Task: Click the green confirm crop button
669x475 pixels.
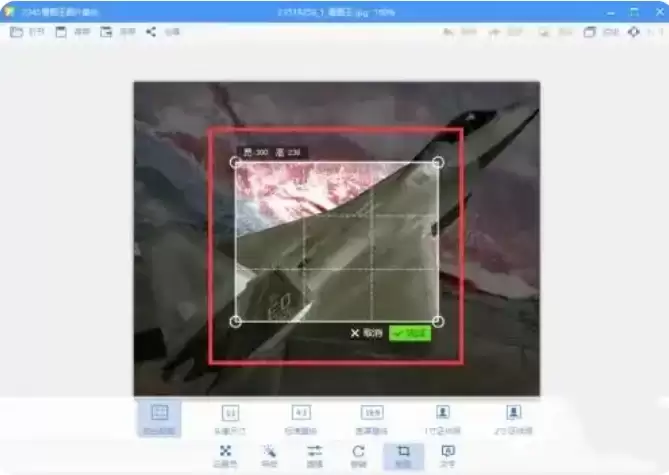Action: 410,333
